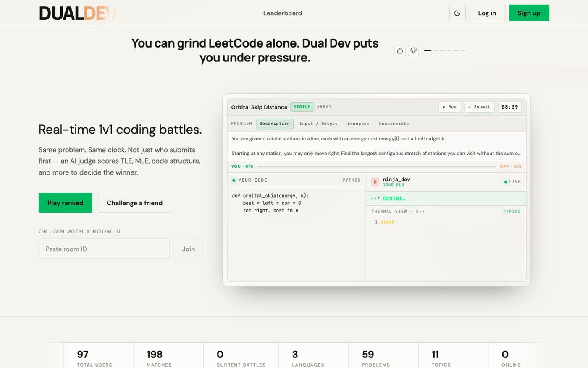Screen dimensions: 588x368
Task: Click the 59 Problems stat
Action: 383,358
